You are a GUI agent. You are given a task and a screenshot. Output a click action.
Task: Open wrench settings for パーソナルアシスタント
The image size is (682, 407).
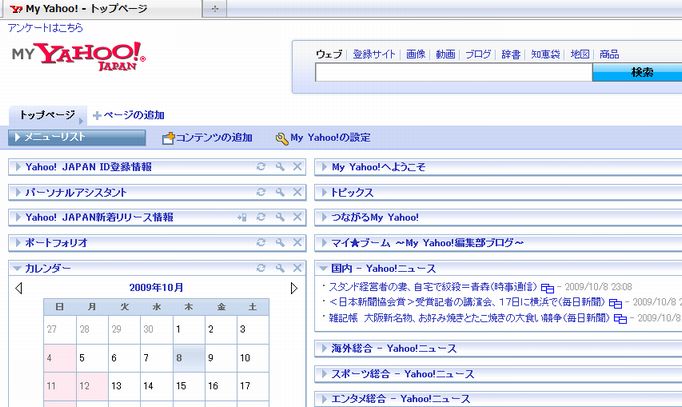pyautogui.click(x=280, y=192)
